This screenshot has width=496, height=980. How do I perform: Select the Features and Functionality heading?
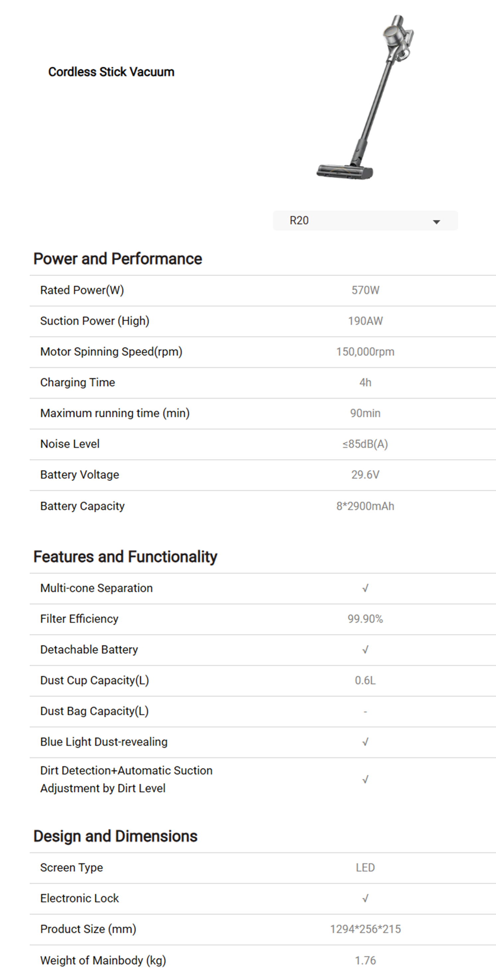point(125,557)
